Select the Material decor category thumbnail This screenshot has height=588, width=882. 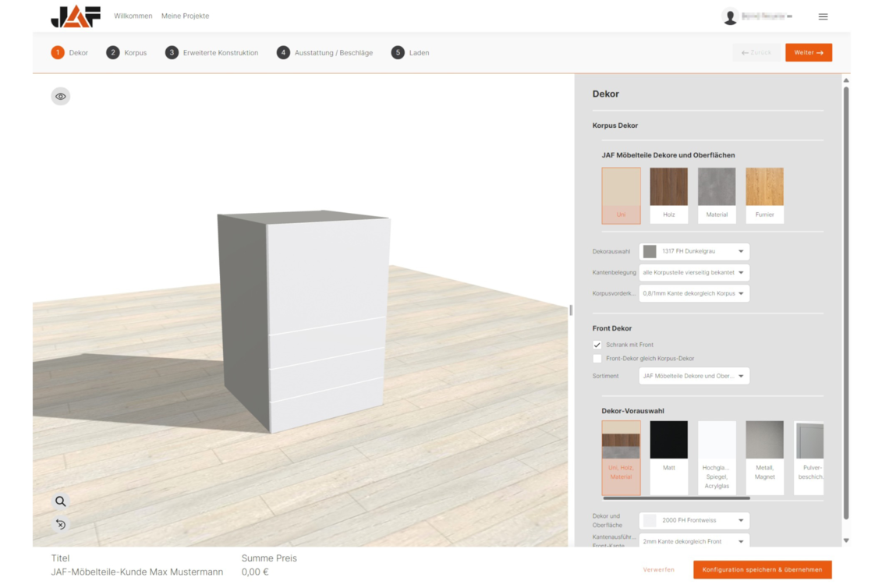717,195
